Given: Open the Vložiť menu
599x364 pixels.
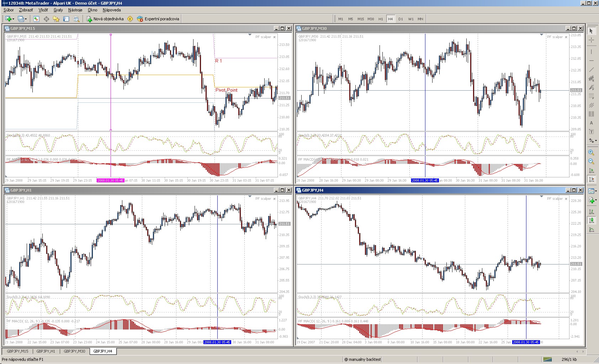Looking at the screenshot, I should [43, 10].
